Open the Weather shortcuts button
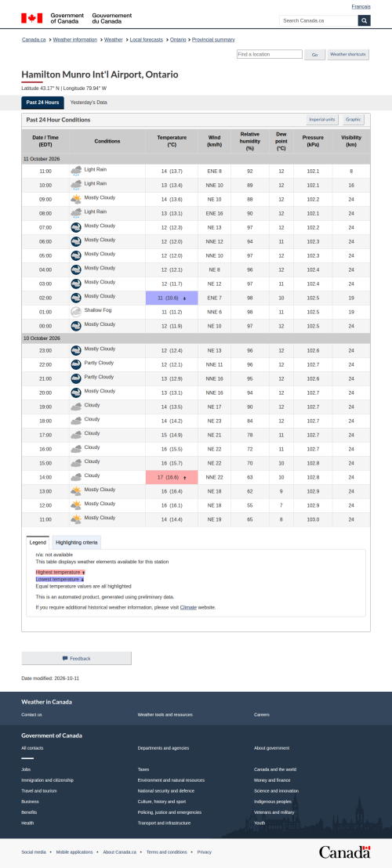Image resolution: width=392 pixels, height=868 pixels. [x=348, y=54]
